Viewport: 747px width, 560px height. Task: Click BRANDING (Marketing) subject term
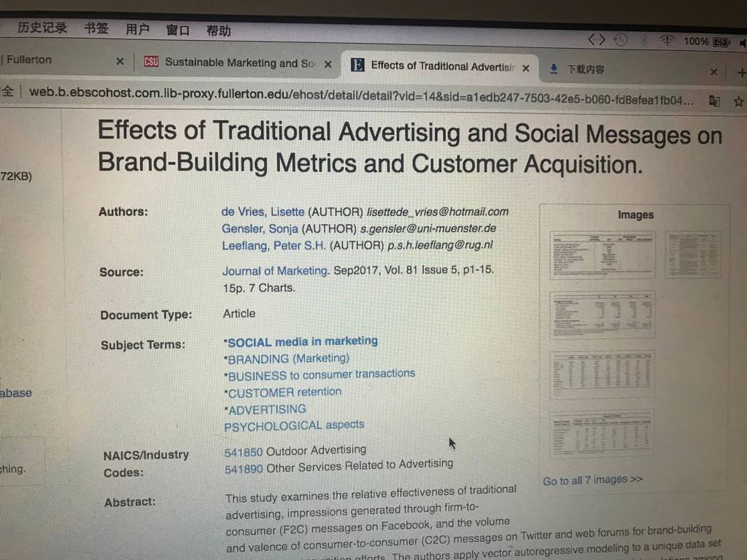coord(288,359)
